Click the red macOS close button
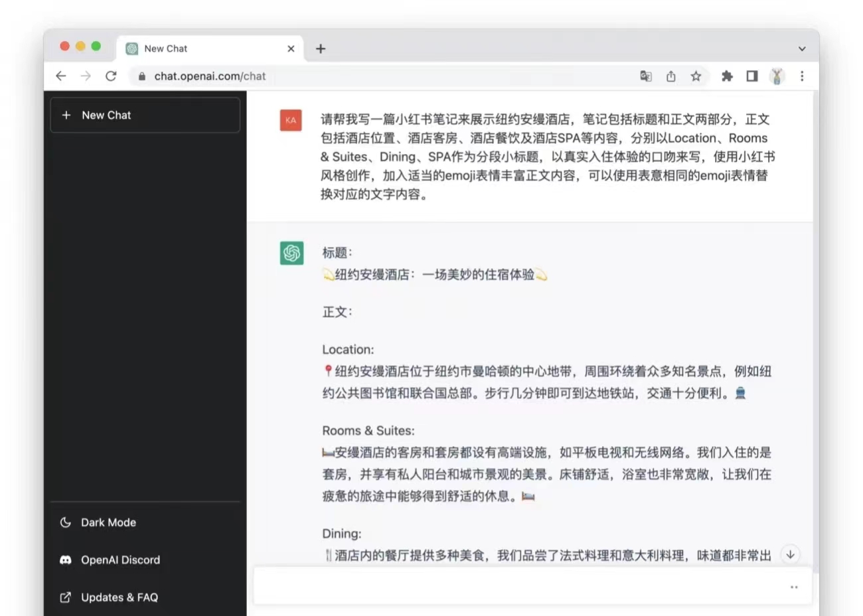The width and height of the screenshot is (863, 616). [x=64, y=46]
